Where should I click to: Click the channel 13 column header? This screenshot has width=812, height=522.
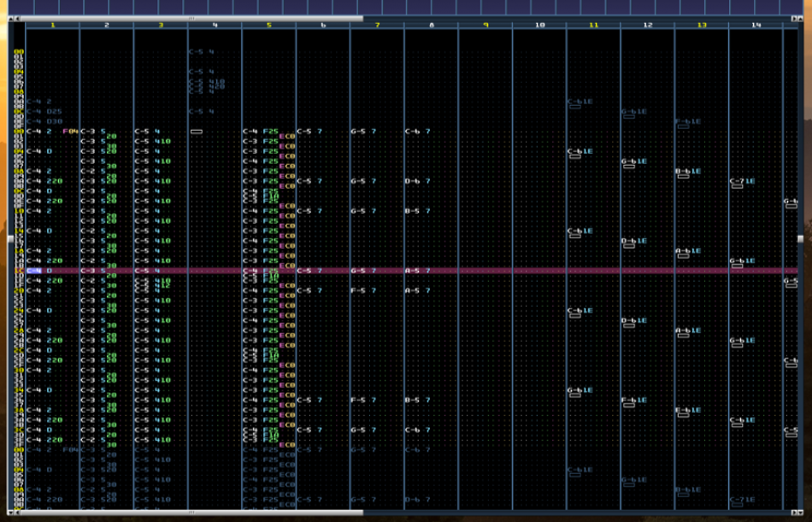click(x=702, y=26)
